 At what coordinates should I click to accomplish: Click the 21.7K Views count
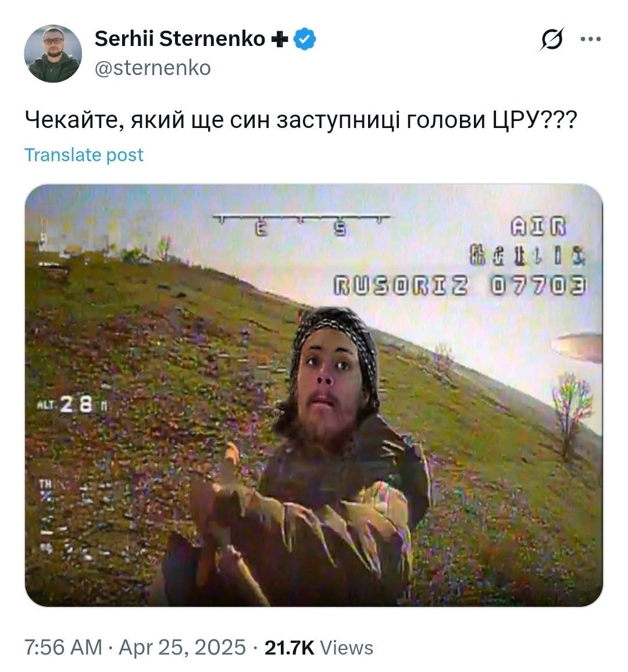(319, 648)
